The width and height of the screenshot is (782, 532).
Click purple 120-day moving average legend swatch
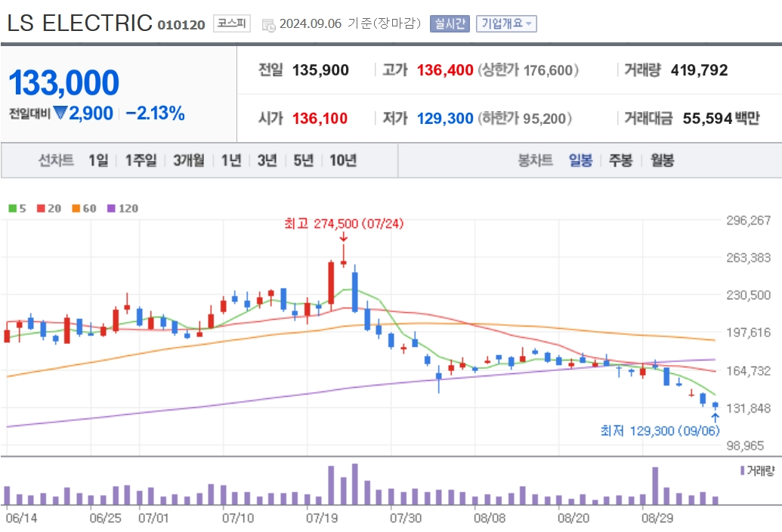[x=111, y=209]
